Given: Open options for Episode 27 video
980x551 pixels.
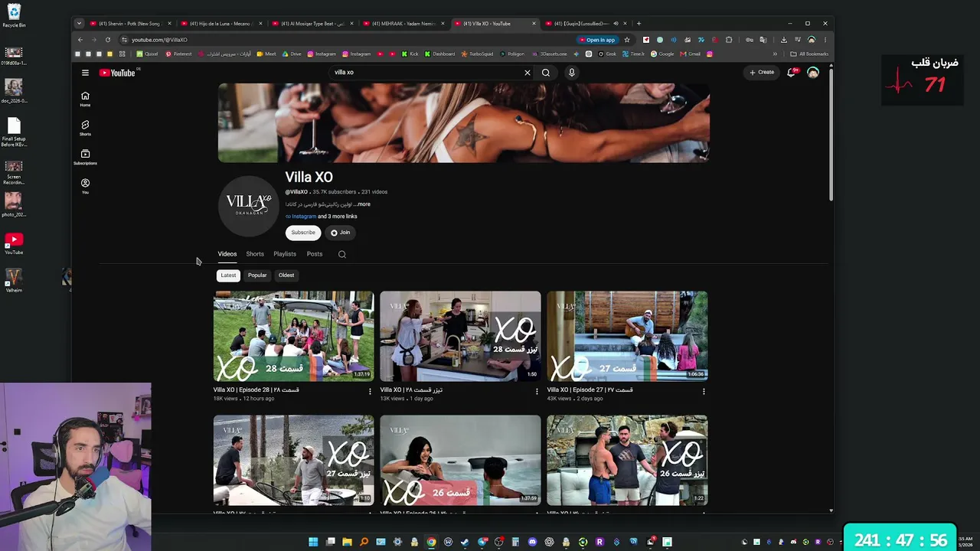Looking at the screenshot, I should (x=704, y=391).
